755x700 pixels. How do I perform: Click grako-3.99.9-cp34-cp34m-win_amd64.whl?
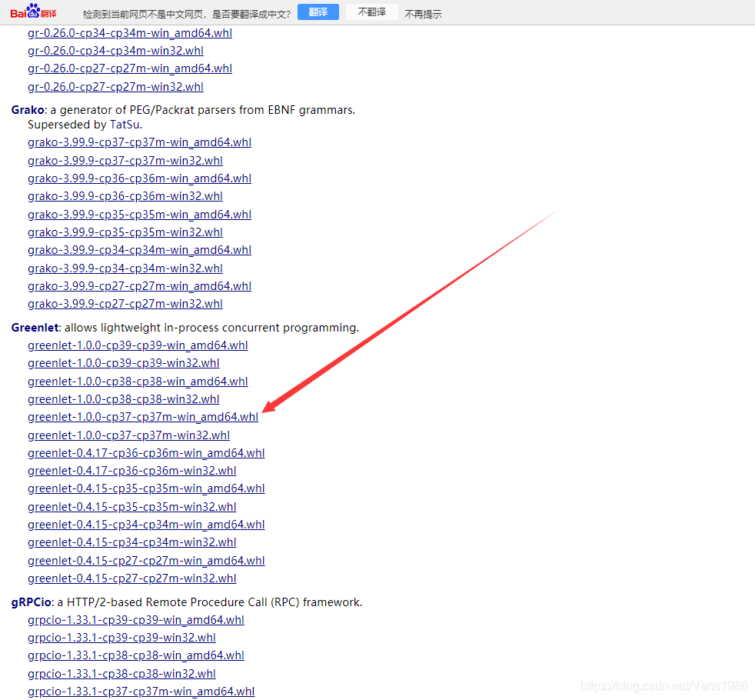[140, 251]
